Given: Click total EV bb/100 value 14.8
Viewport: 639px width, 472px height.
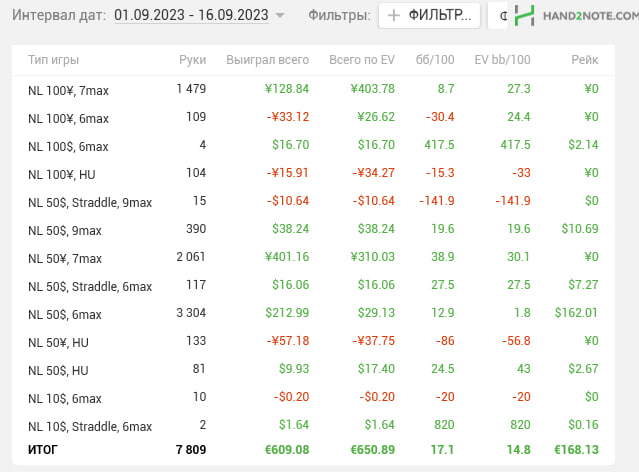Looking at the screenshot, I should point(518,450).
